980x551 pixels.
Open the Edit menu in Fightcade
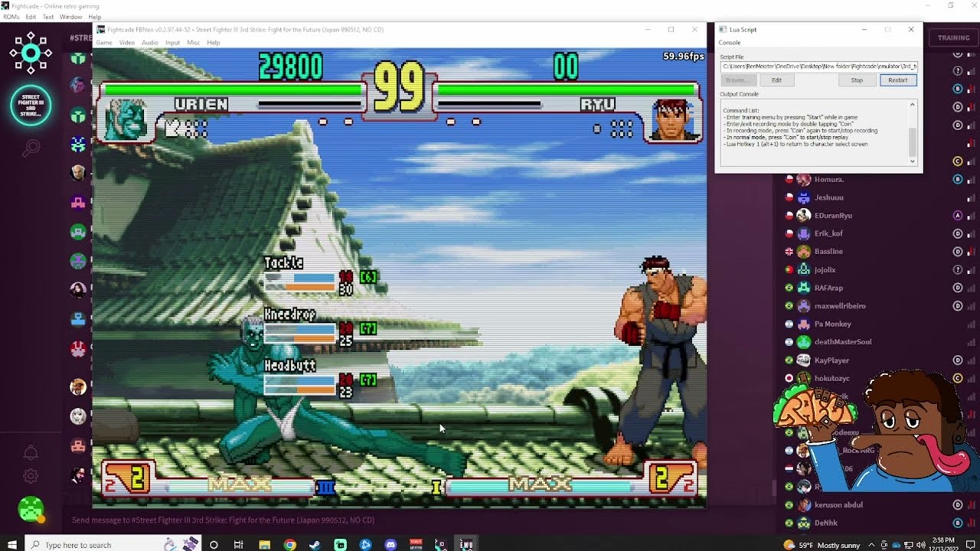click(31, 17)
